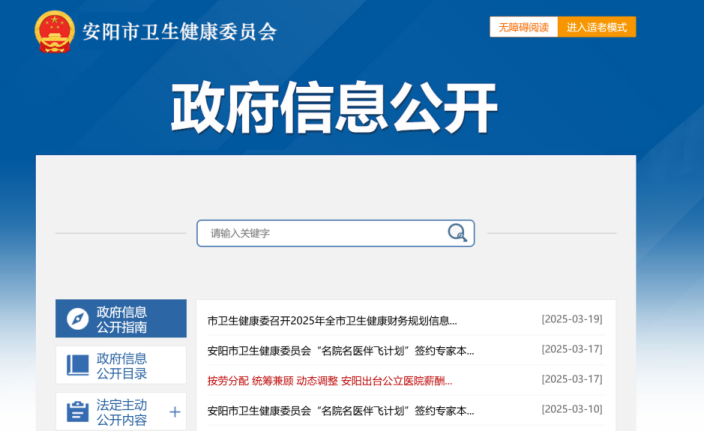This screenshot has height=432, width=705.
Task: Click the book icon for 政府信息公开目录
Action: pos(78,365)
